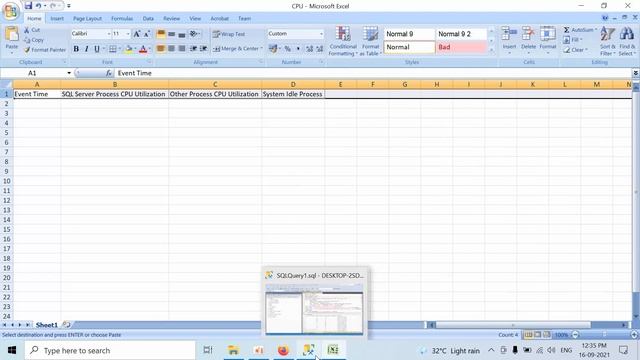Toggle Italic formatting
This screenshot has width=640, height=360.
point(87,49)
